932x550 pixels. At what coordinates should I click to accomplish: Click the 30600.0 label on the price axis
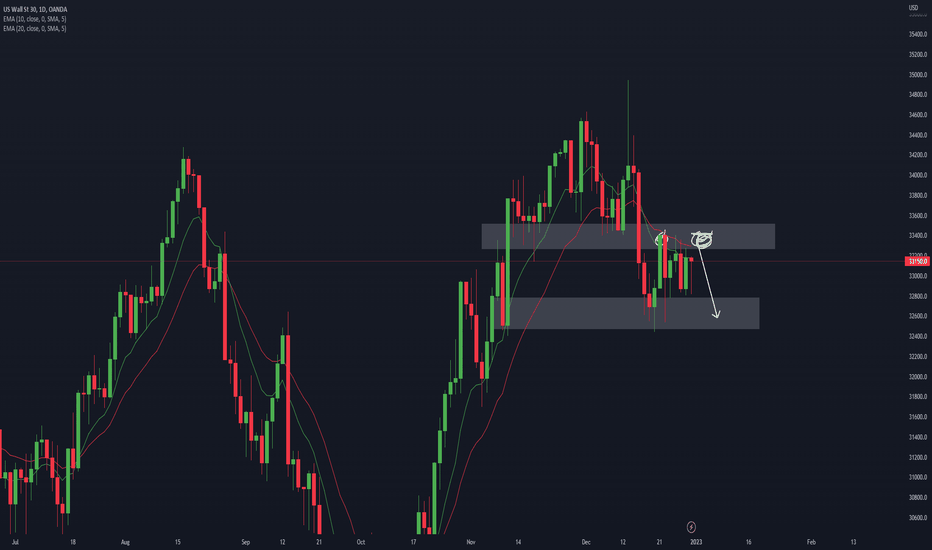coord(918,518)
